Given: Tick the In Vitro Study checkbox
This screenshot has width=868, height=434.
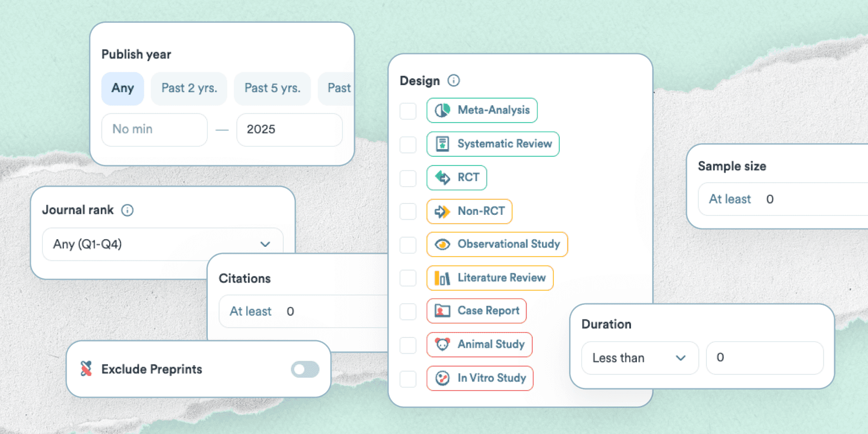Looking at the screenshot, I should coord(408,379).
